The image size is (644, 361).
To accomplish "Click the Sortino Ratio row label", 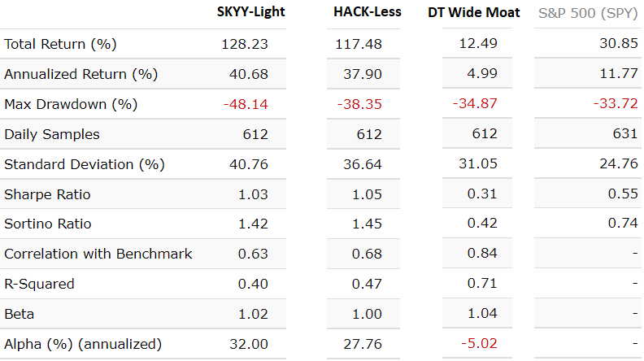I will 48,224.
